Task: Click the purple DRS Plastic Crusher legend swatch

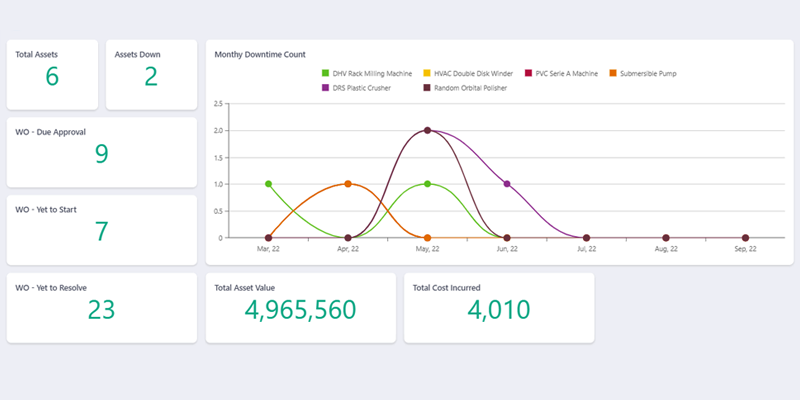Action: click(x=326, y=88)
